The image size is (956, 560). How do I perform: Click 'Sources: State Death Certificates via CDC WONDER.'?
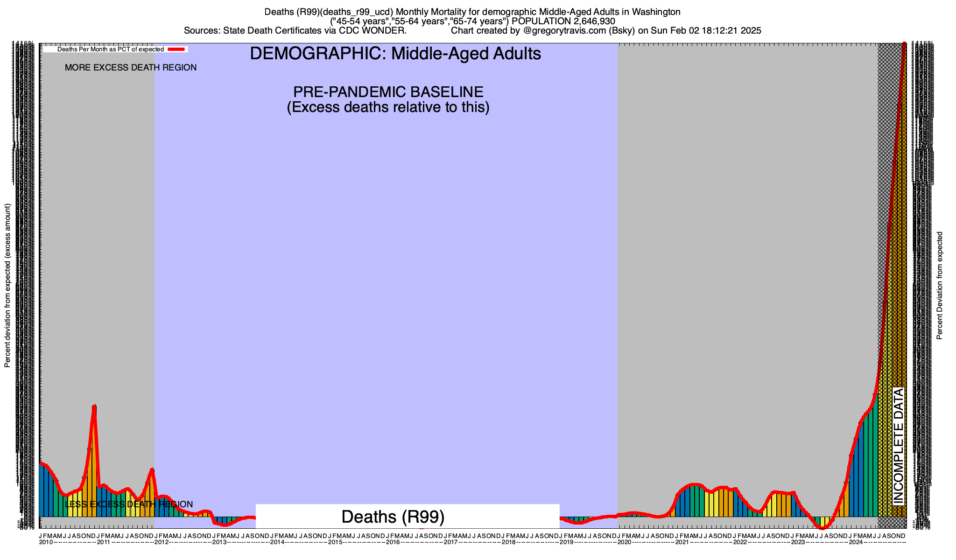tap(295, 31)
